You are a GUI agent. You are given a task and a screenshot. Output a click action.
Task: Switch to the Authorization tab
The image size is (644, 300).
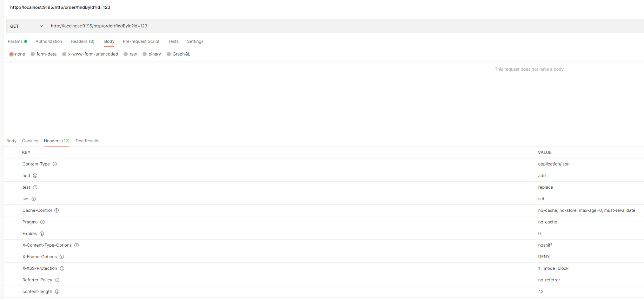pos(49,41)
